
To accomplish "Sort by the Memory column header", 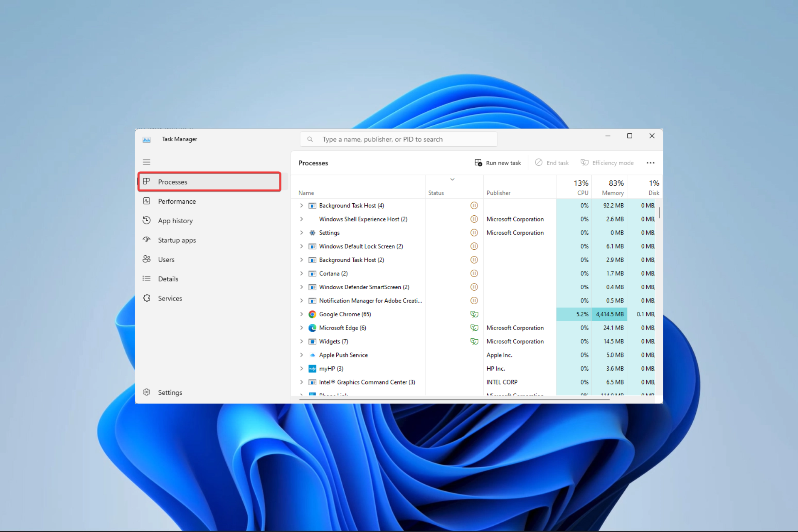I will 609,187.
